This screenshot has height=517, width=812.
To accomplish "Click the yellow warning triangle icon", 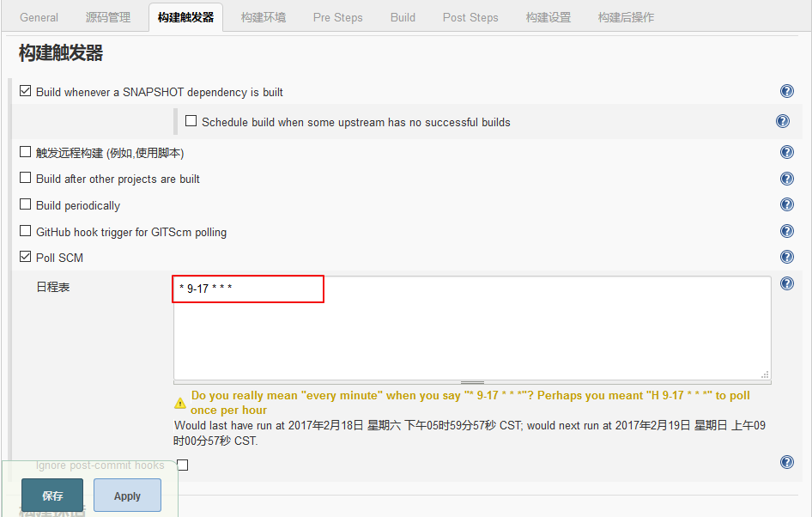I will tap(179, 403).
